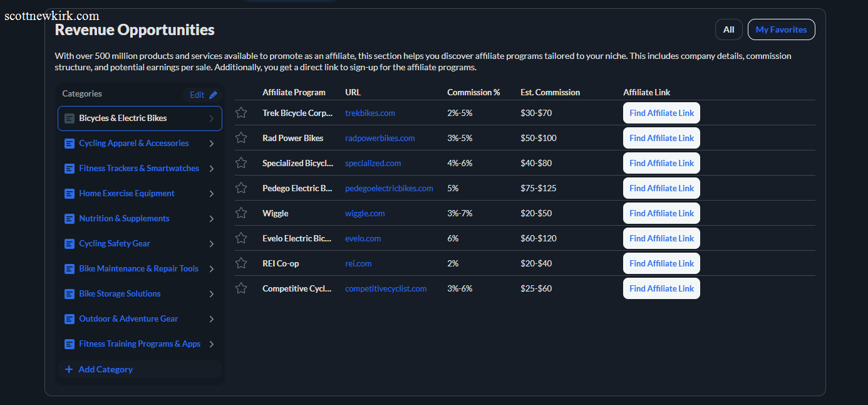
Task: Open Nutrition & Supplements category
Action: (x=140, y=219)
